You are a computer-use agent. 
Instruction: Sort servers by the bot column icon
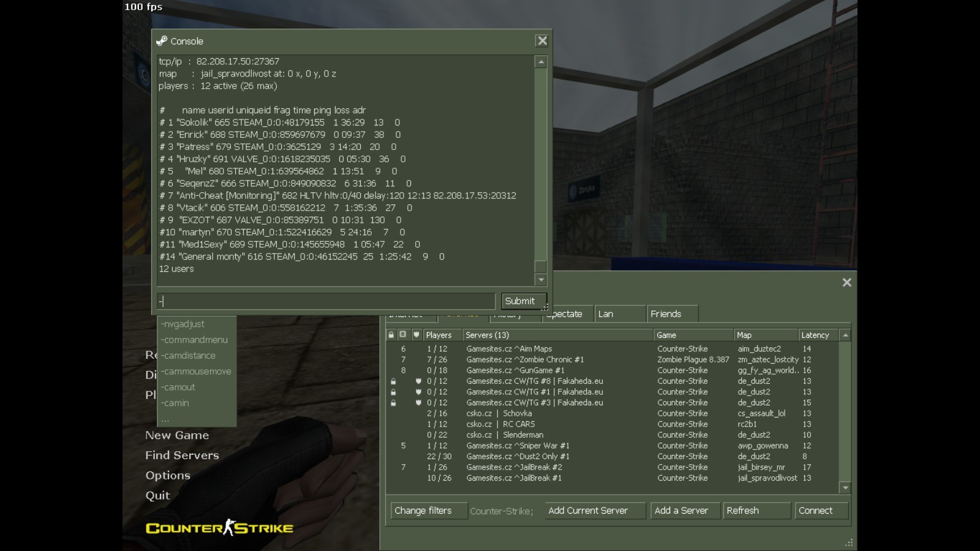[x=403, y=334]
